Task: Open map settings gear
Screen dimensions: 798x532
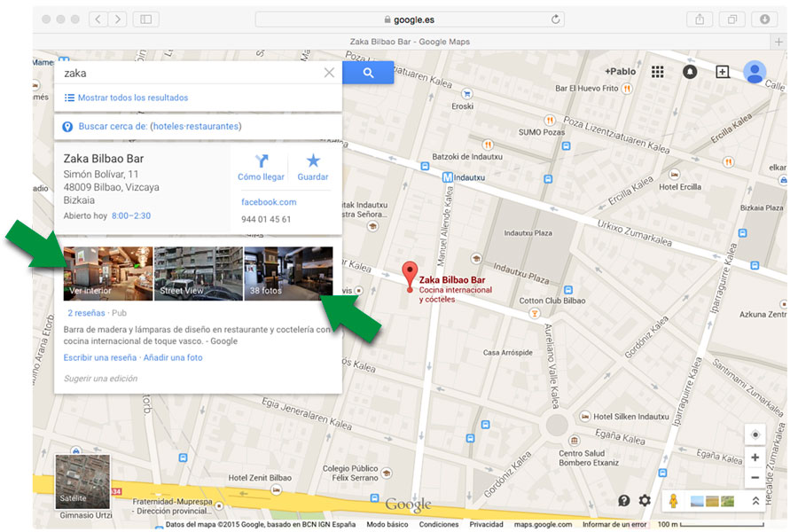Action: click(645, 500)
